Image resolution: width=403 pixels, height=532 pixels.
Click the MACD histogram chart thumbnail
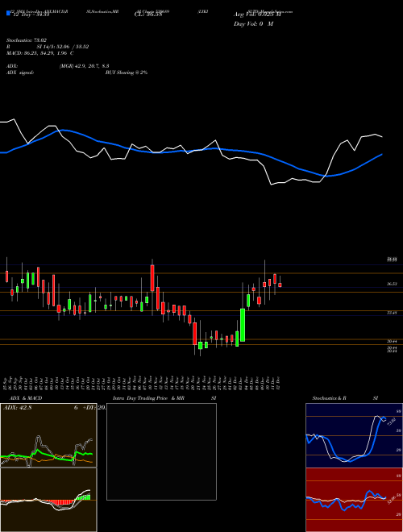48,500
